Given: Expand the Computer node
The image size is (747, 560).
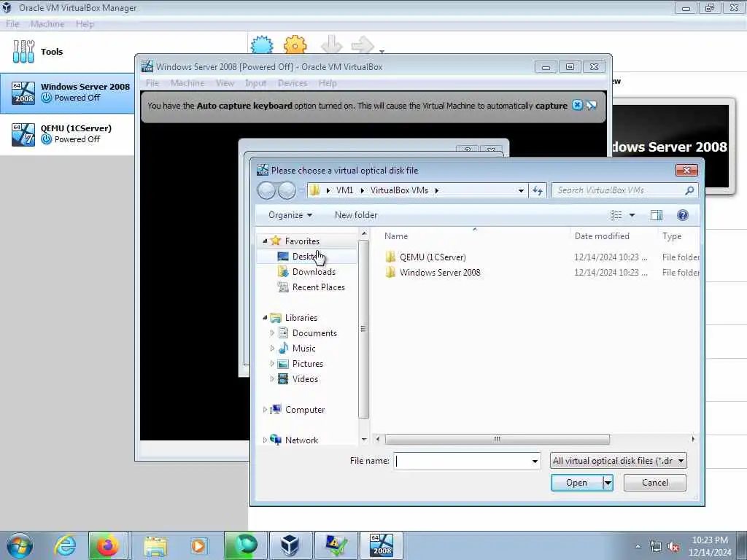Looking at the screenshot, I should (265, 410).
